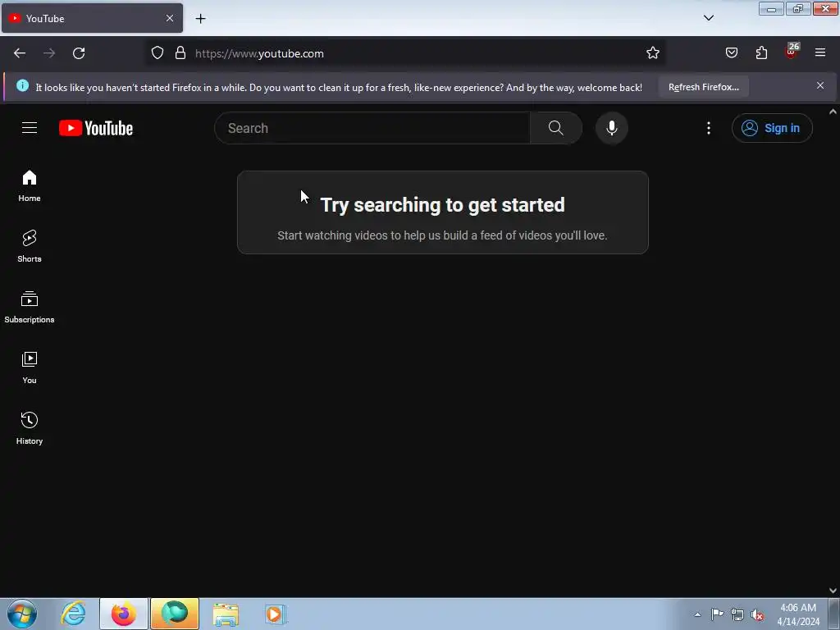The image size is (840, 630).
Task: Open the You section in the sidebar
Action: click(30, 367)
